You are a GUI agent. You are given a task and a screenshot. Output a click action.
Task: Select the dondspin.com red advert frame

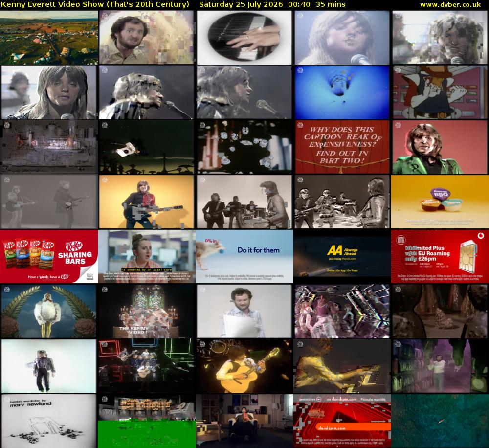(342, 421)
